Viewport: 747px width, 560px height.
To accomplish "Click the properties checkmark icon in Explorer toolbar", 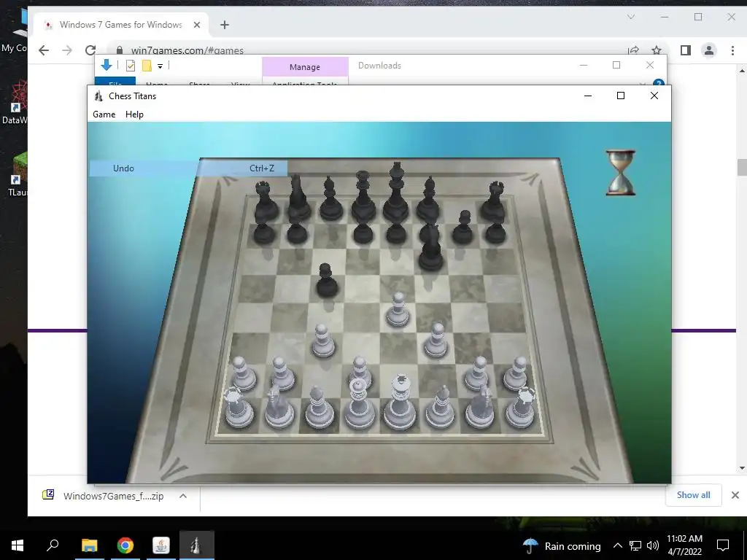I will coord(130,66).
